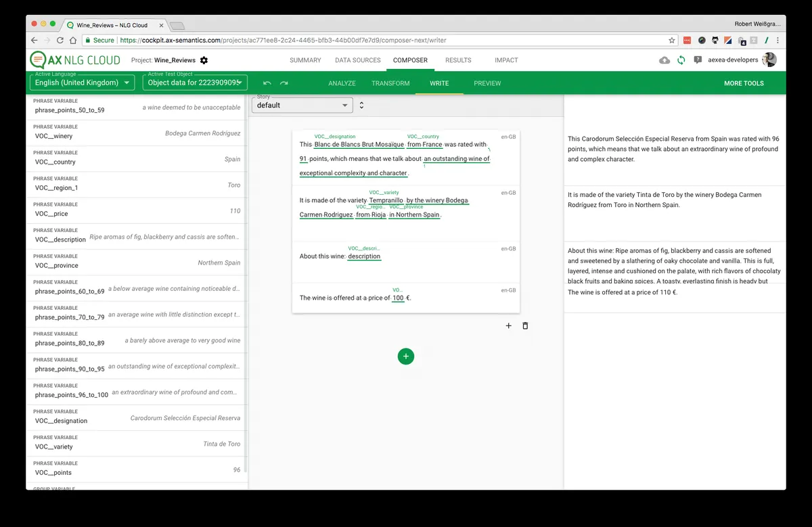Click the dark gauge extension icon
812x527 pixels.
click(x=702, y=41)
